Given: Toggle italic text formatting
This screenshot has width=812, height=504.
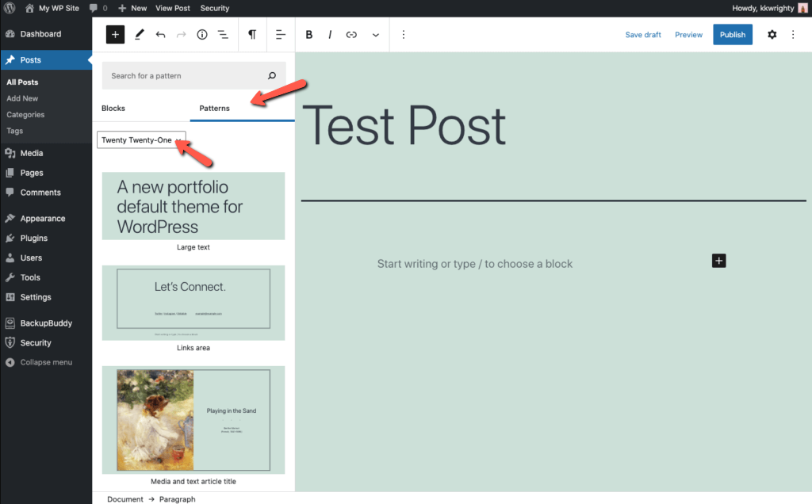Looking at the screenshot, I should click(x=330, y=35).
